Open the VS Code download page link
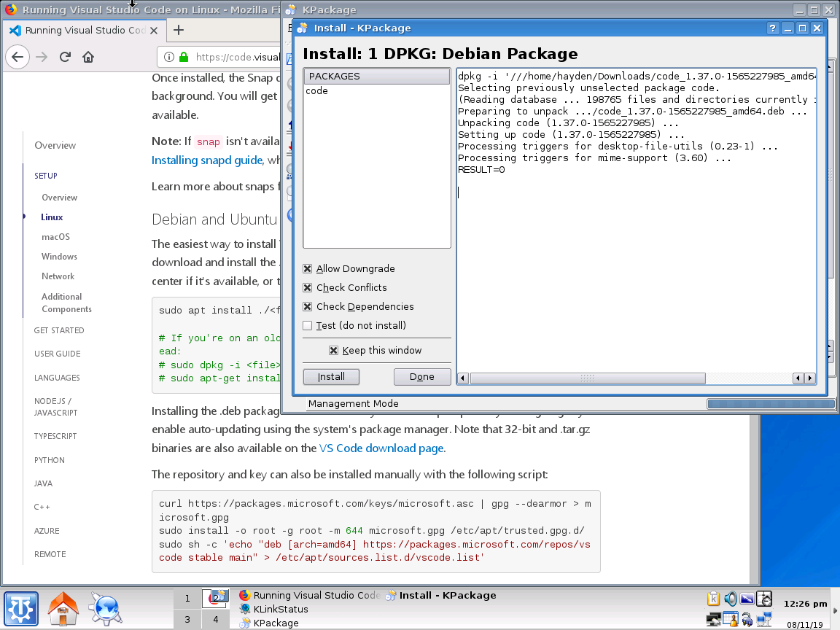 [381, 448]
